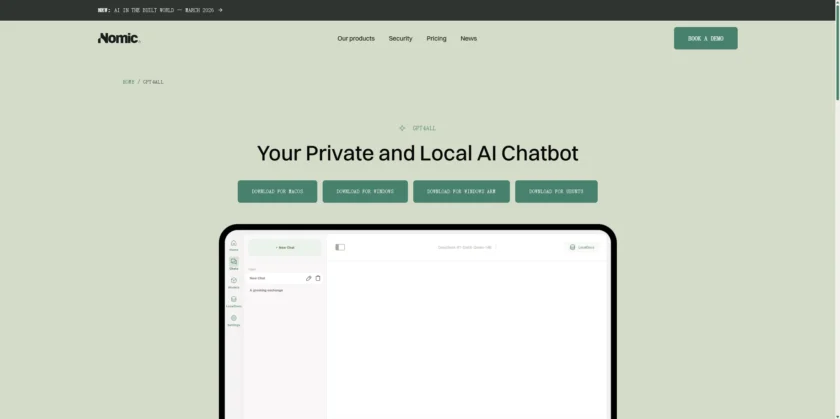Open the Pricing page
Viewport: 840px width, 419px height.
436,38
